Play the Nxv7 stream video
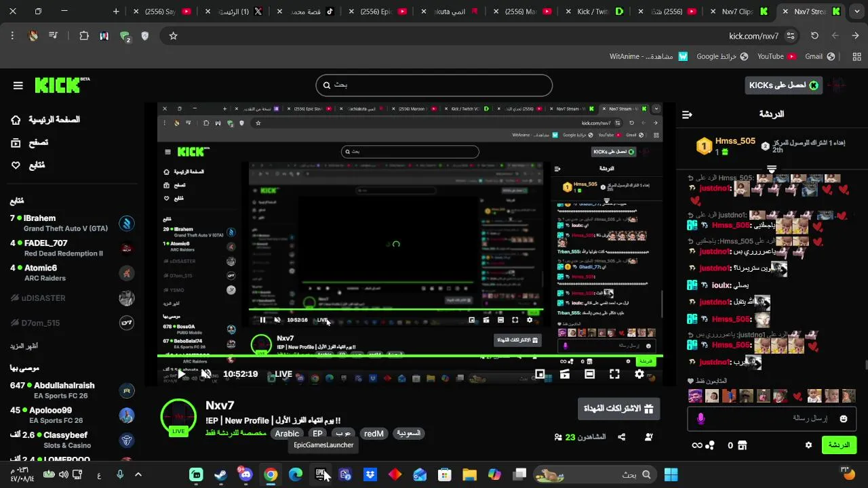The image size is (868, 488). pos(181,374)
